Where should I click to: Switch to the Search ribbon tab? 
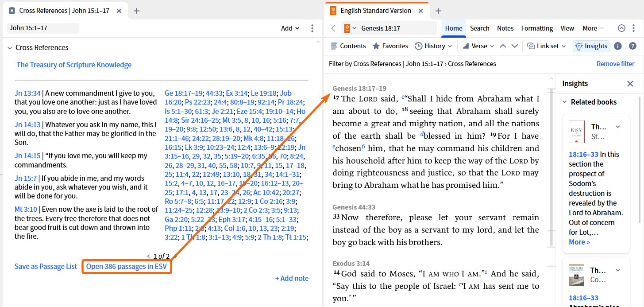[x=479, y=28]
